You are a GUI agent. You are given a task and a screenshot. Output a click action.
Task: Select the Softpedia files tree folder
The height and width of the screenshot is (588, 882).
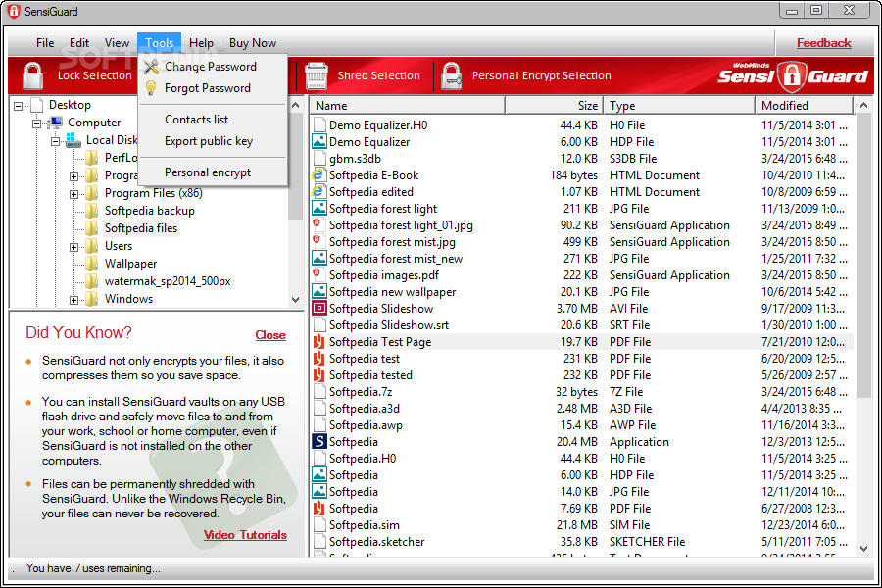[x=140, y=228]
